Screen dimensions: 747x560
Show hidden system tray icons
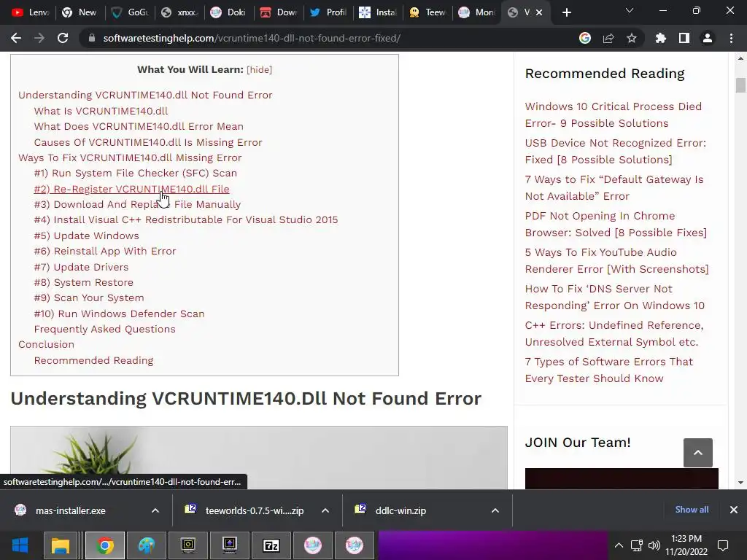(619, 545)
